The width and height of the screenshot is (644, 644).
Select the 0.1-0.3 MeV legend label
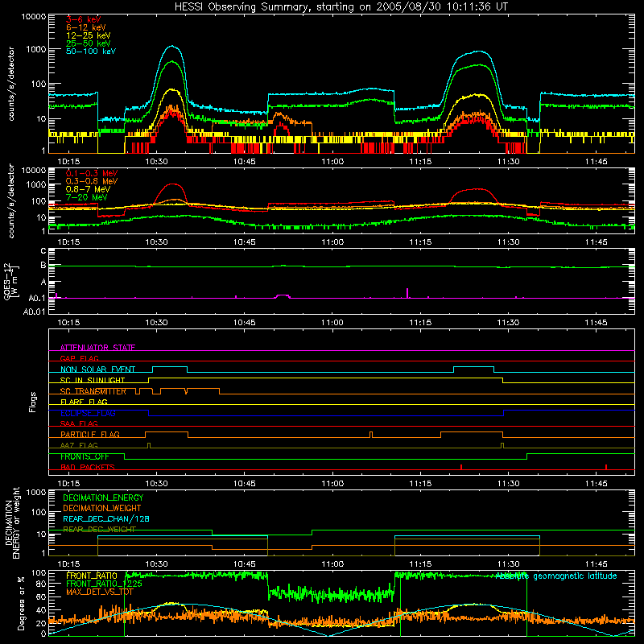(x=92, y=173)
